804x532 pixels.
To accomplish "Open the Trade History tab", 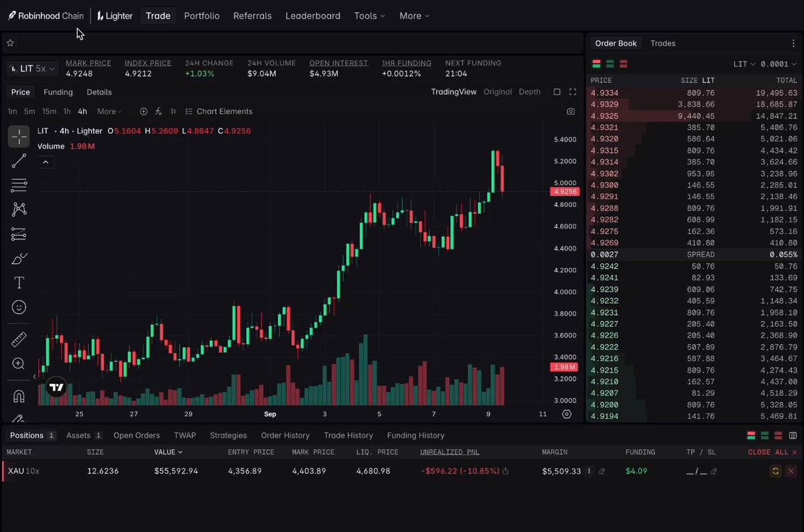I will click(x=348, y=436).
